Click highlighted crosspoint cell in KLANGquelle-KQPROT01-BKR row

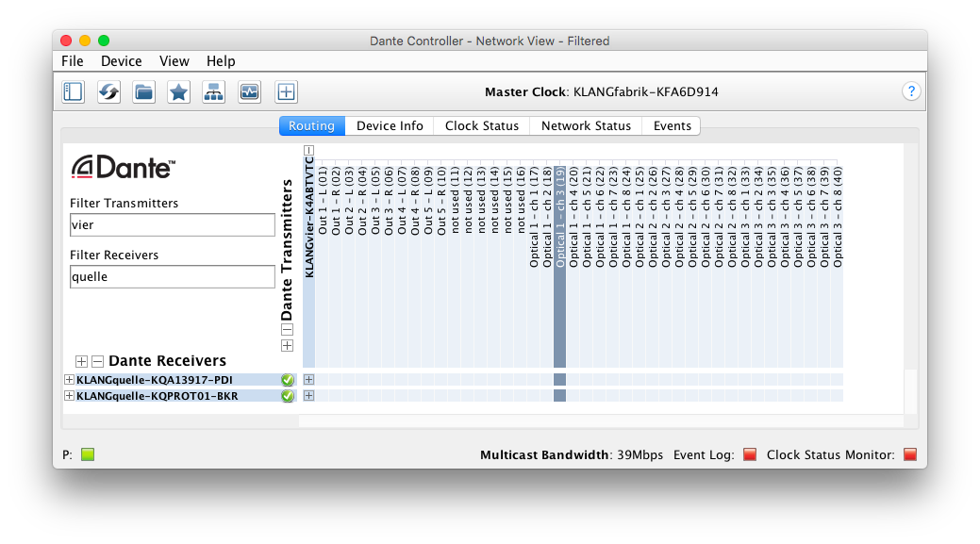[560, 396]
